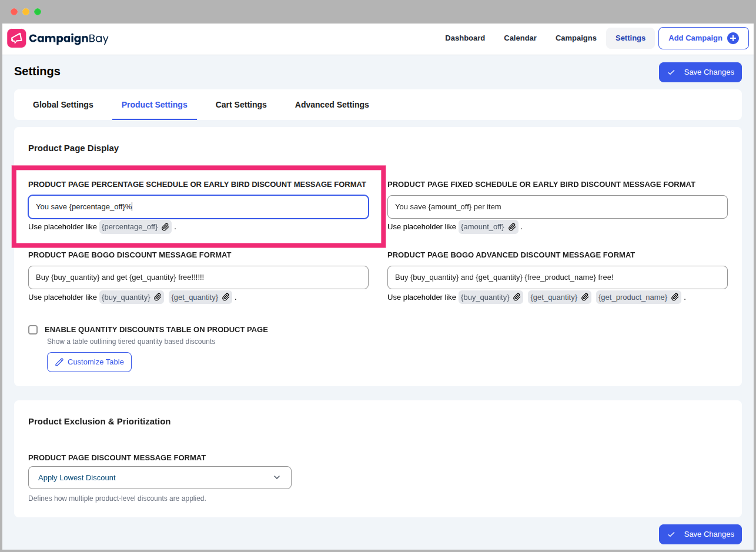This screenshot has height=552, width=756.
Task: Click pencil icon on Customize Table button
Action: [59, 362]
